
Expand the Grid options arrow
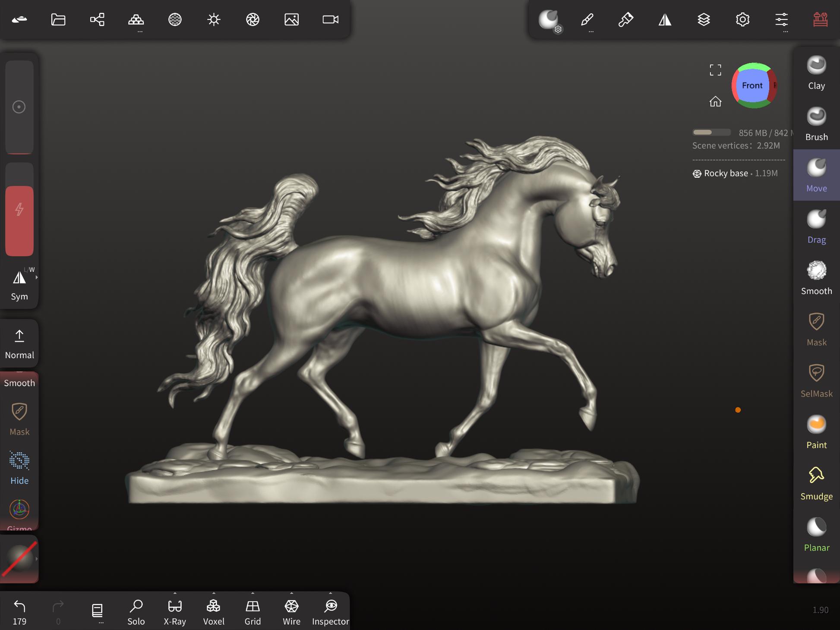click(253, 593)
